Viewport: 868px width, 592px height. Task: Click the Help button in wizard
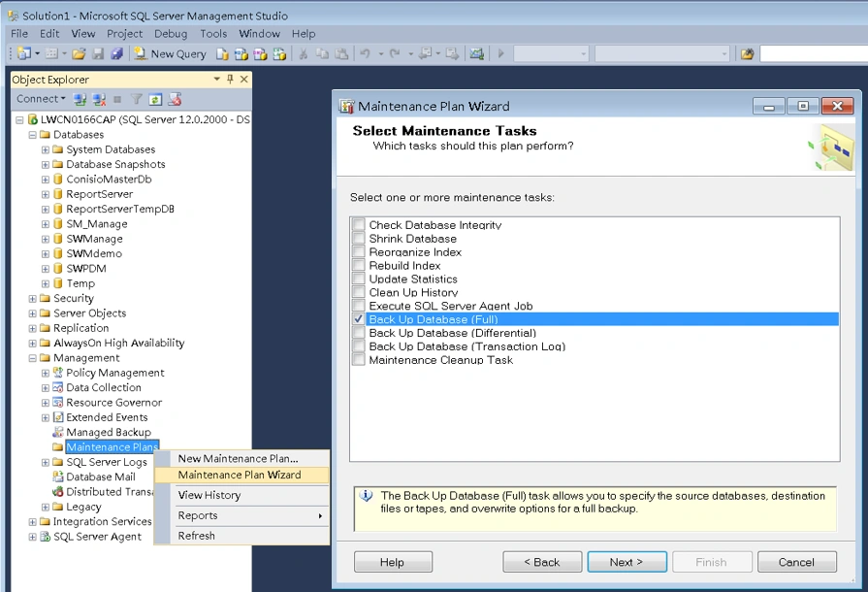coord(393,562)
